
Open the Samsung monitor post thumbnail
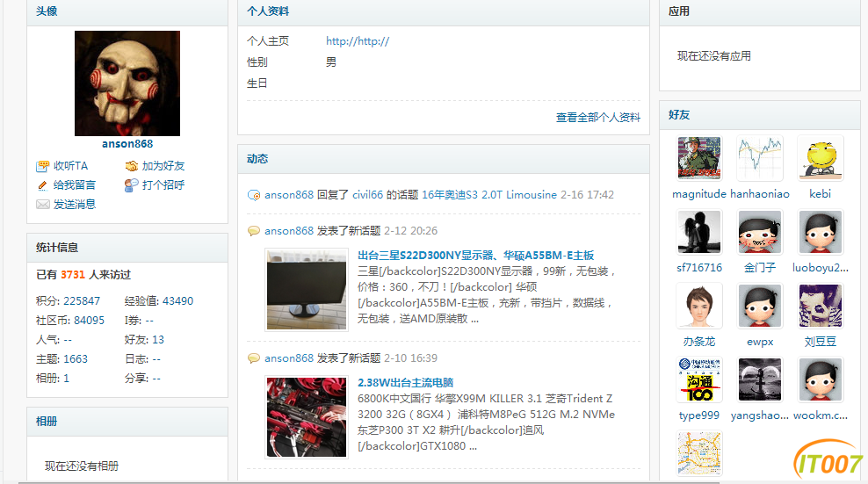(x=307, y=290)
